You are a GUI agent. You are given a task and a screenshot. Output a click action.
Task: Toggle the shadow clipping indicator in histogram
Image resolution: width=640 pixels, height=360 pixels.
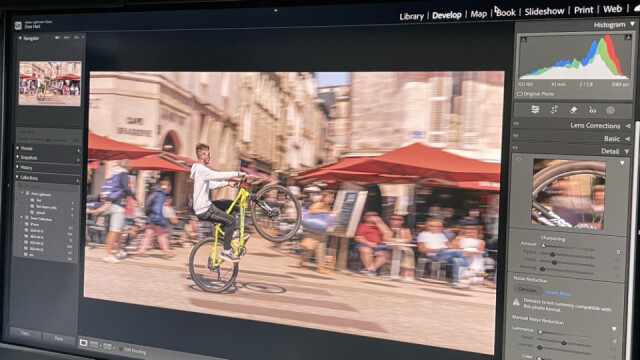tap(524, 40)
